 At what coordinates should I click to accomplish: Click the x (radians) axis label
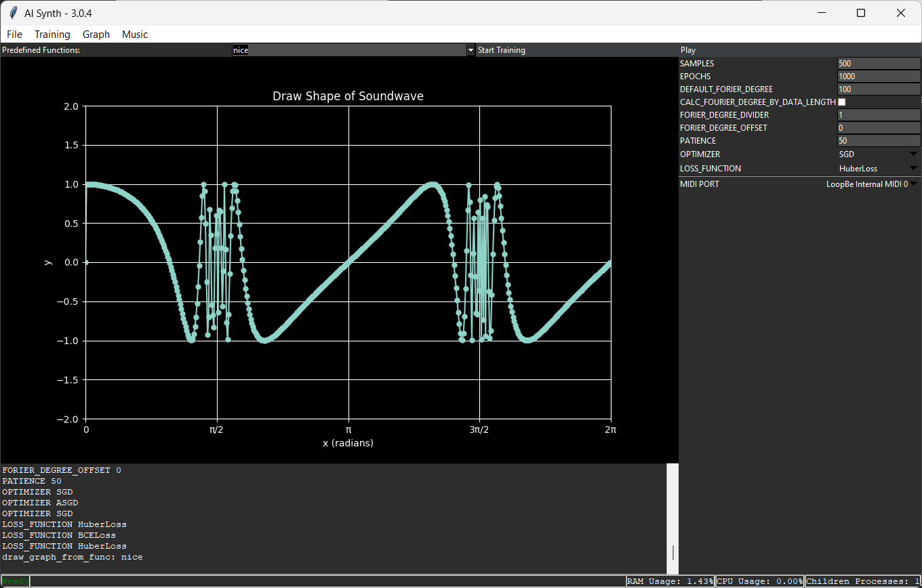[x=348, y=443]
